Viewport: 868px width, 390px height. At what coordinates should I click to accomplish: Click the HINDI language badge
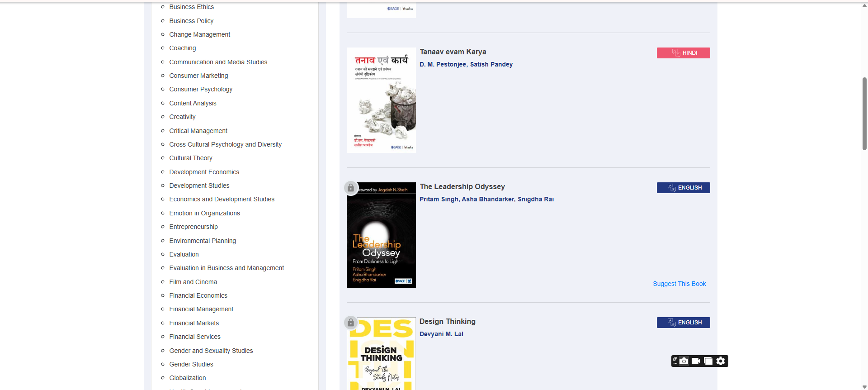683,53
